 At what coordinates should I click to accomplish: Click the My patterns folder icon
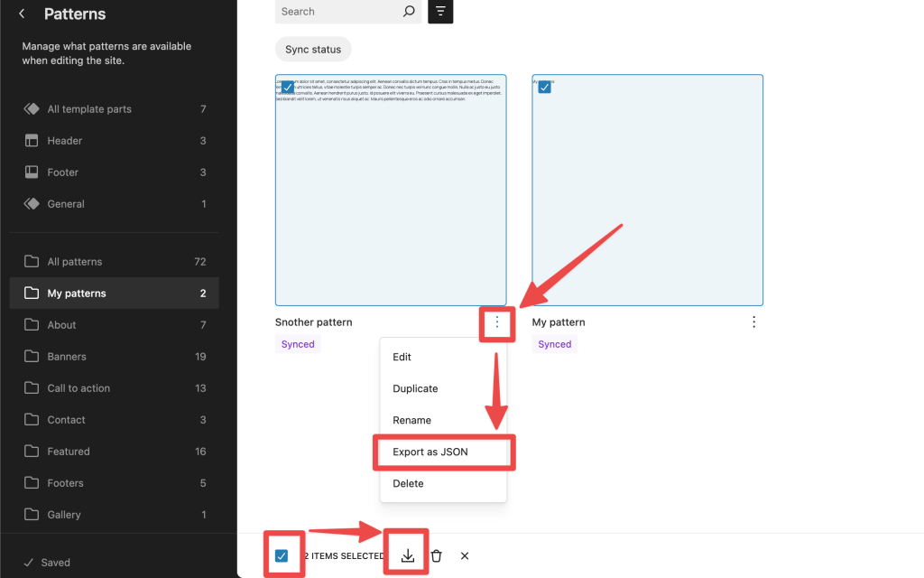coord(32,293)
